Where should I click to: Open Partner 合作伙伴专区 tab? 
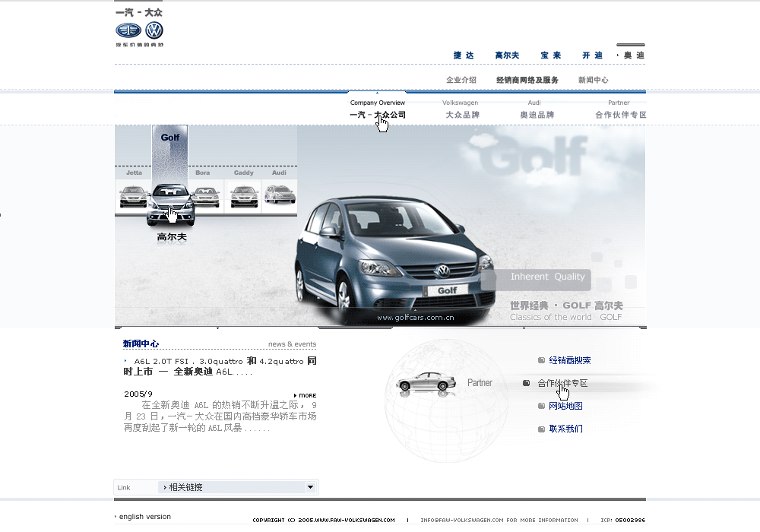(620, 109)
